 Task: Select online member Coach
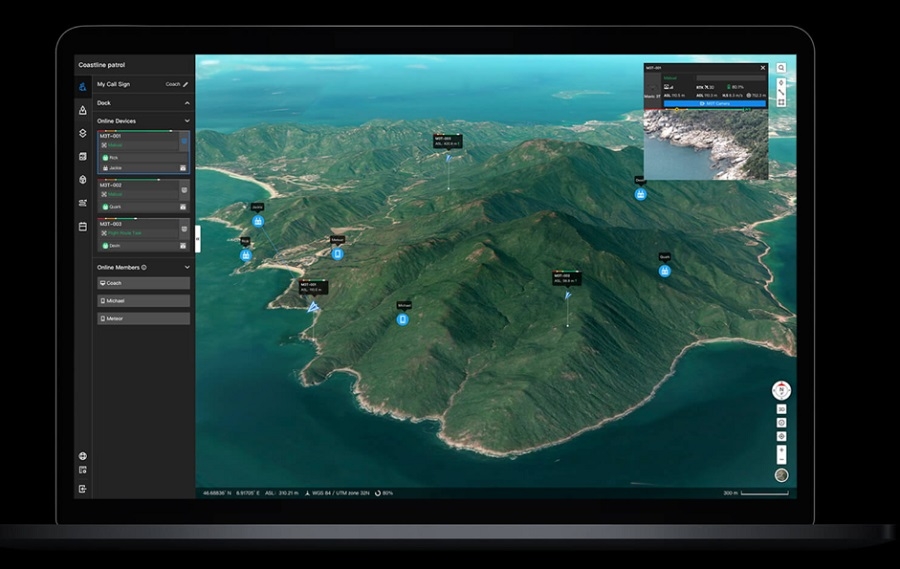(x=143, y=283)
